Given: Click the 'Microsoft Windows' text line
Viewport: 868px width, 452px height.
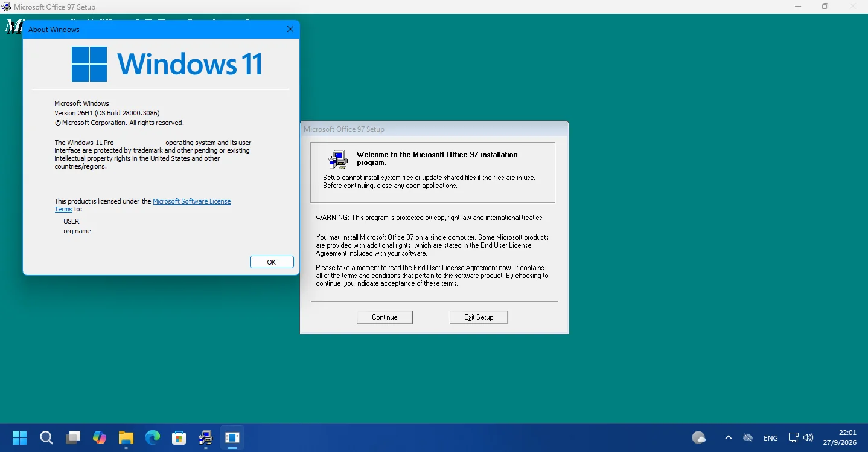Looking at the screenshot, I should [81, 103].
